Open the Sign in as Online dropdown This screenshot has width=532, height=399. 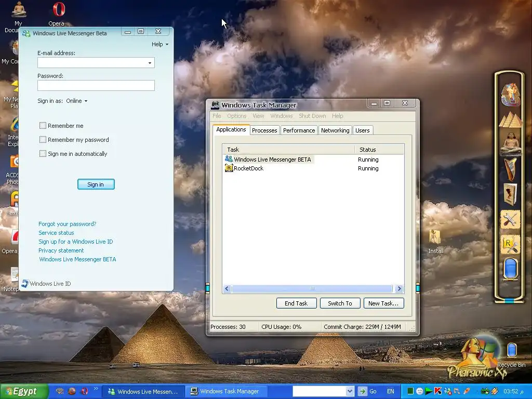77,101
